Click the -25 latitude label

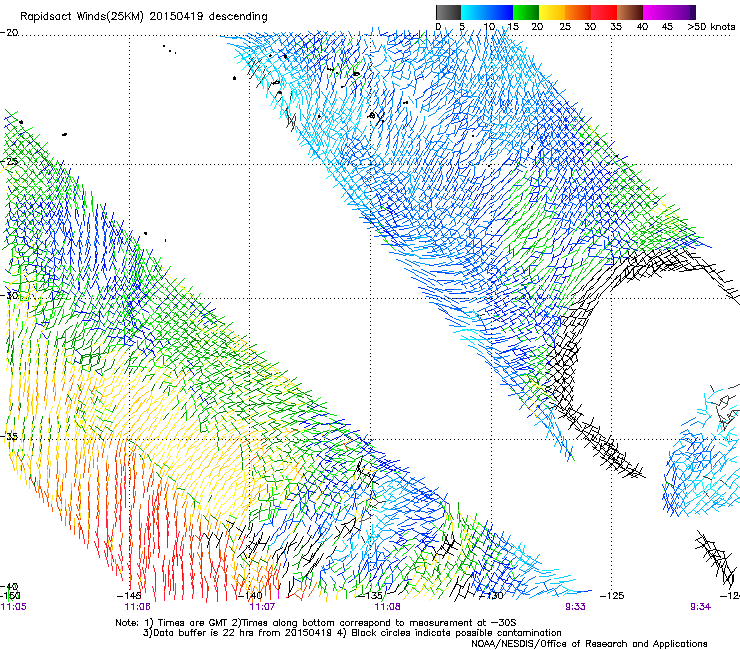tap(9, 162)
